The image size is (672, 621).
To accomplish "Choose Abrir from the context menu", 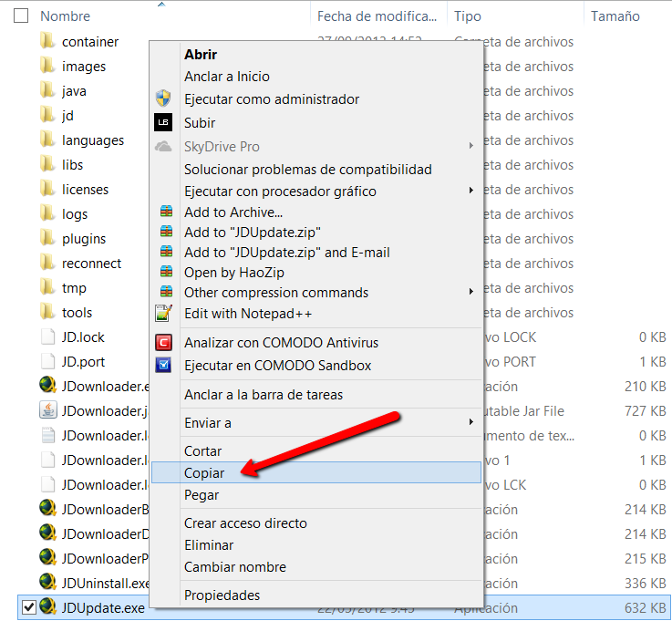I will (x=201, y=55).
